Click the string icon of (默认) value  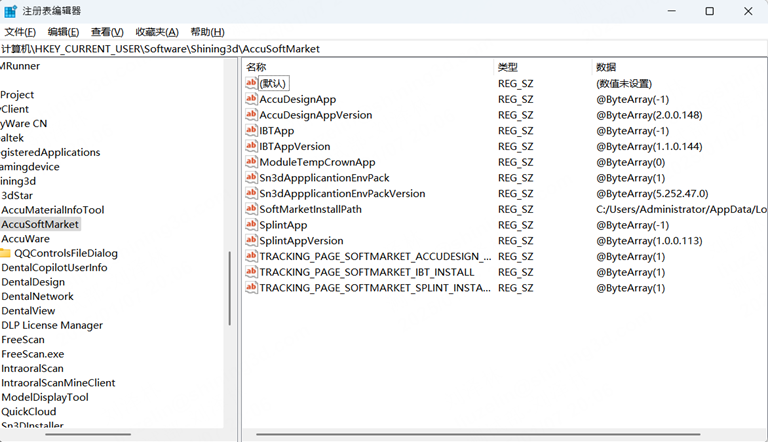point(251,83)
